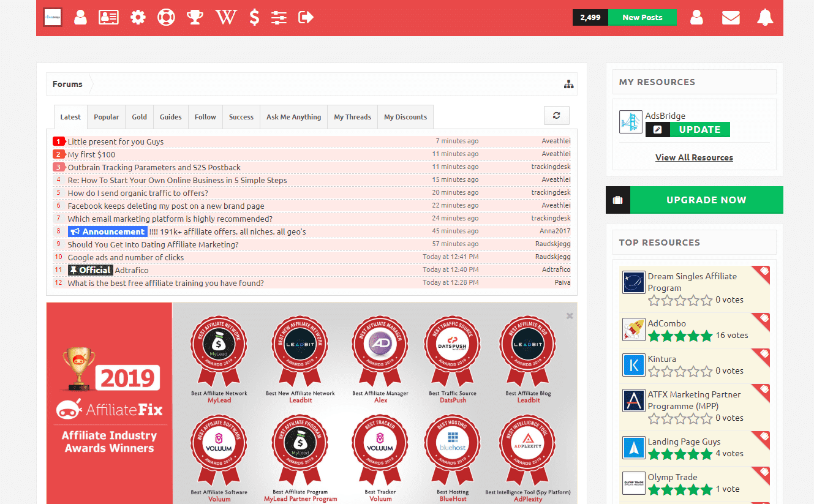Screen dimensions: 814x504
Task: Open best free affiliate training thread
Action: pos(166,283)
